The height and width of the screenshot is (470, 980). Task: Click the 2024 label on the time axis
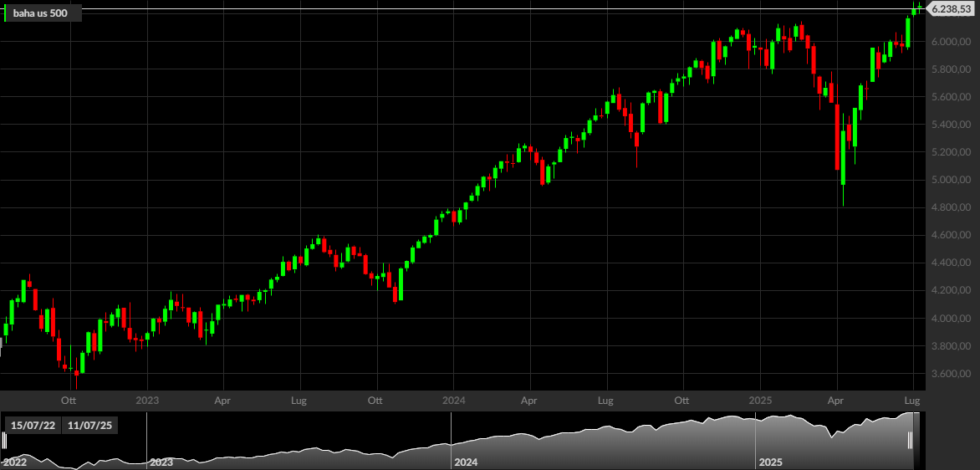[453, 400]
